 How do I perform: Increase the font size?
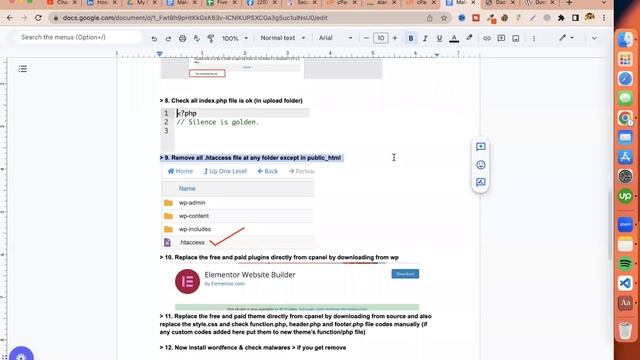pyautogui.click(x=395, y=38)
